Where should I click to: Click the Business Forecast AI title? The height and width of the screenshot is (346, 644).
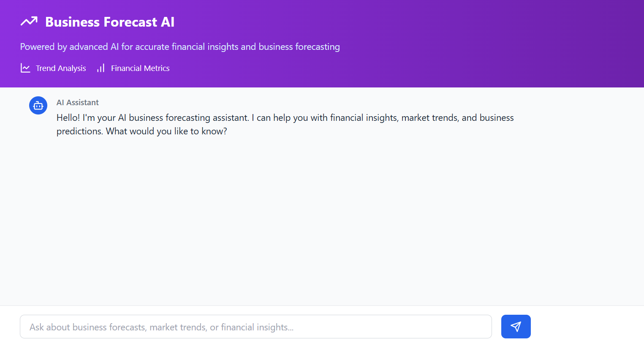pyautogui.click(x=110, y=22)
